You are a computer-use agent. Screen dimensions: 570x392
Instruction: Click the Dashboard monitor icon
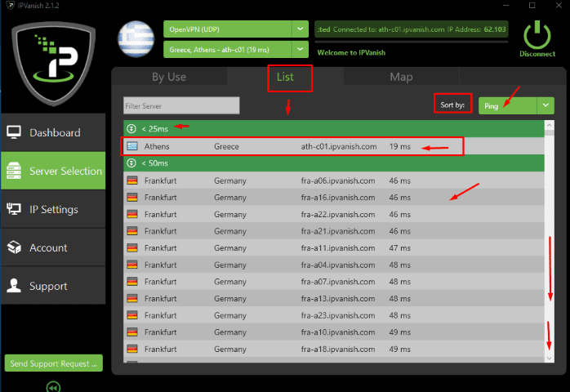(14, 132)
